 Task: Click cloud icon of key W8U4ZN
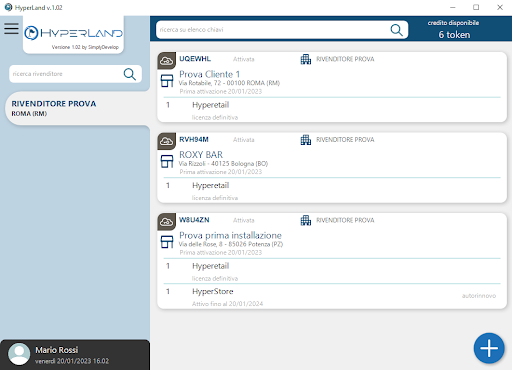[x=166, y=222]
